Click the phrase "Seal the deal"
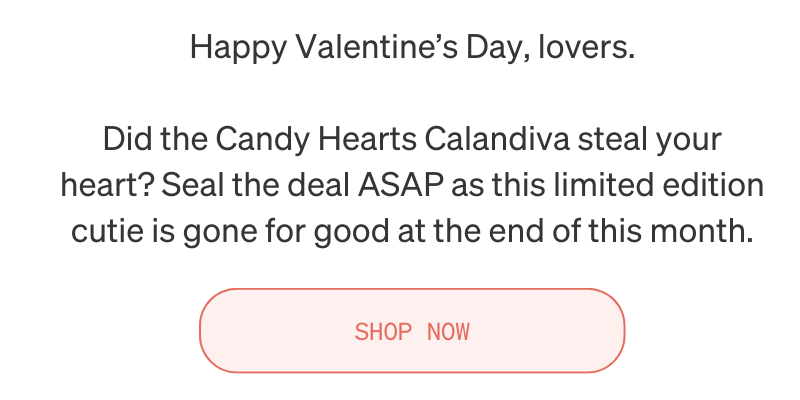The height and width of the screenshot is (400, 800). (256, 185)
